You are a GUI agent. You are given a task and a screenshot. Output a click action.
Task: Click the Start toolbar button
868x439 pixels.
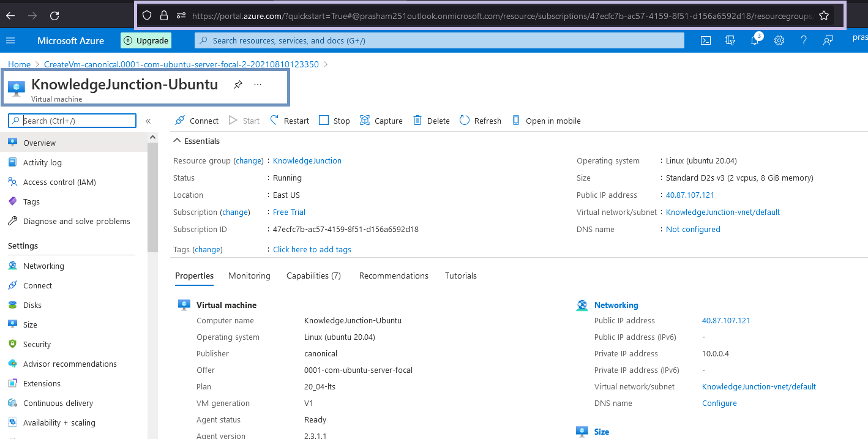244,121
